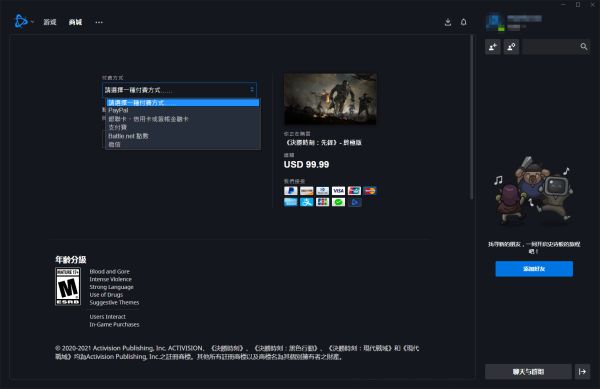Screen dimensions: 600x389
Task: Click the PayPal payment logo icon
Action: 290,190
